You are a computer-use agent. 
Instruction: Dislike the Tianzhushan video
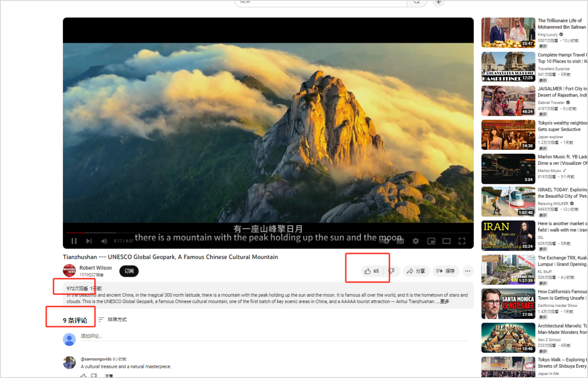(391, 271)
